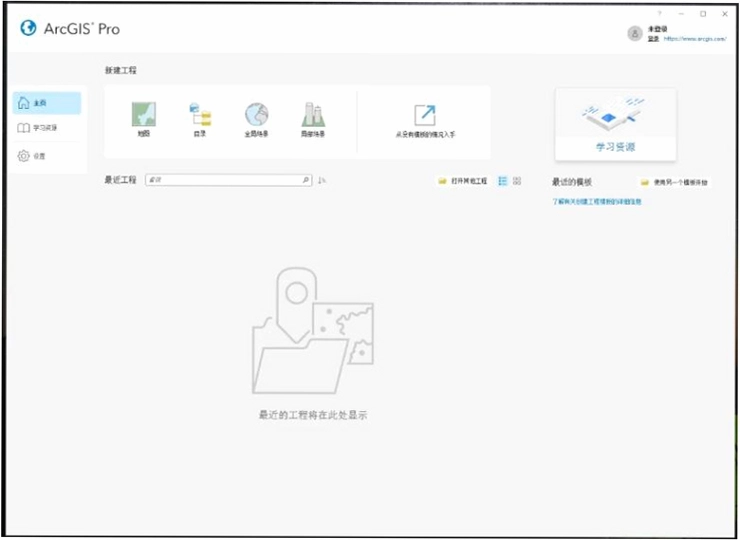Click the help question mark icon
The width and height of the screenshot is (740, 540).
(660, 14)
